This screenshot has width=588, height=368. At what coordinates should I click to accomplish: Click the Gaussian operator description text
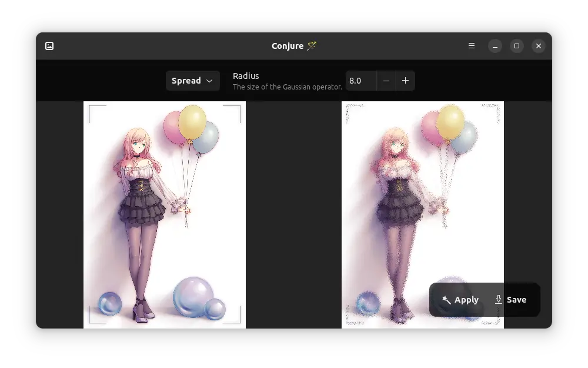(287, 87)
